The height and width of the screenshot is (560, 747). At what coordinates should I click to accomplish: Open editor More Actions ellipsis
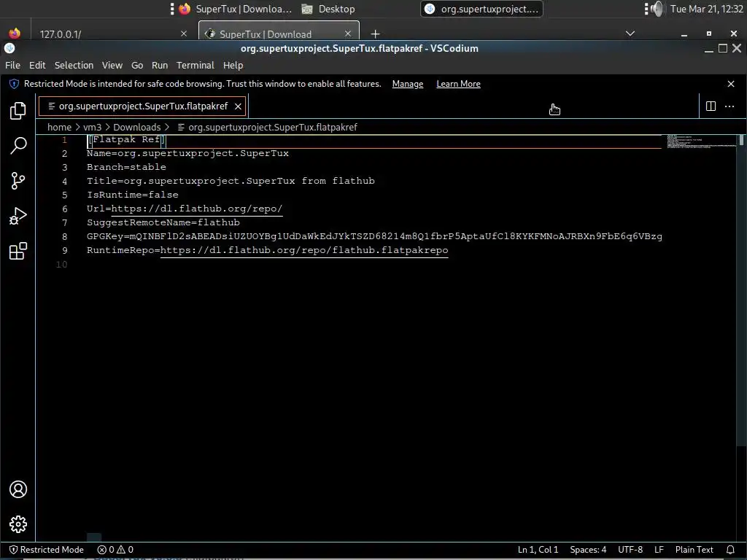(729, 106)
